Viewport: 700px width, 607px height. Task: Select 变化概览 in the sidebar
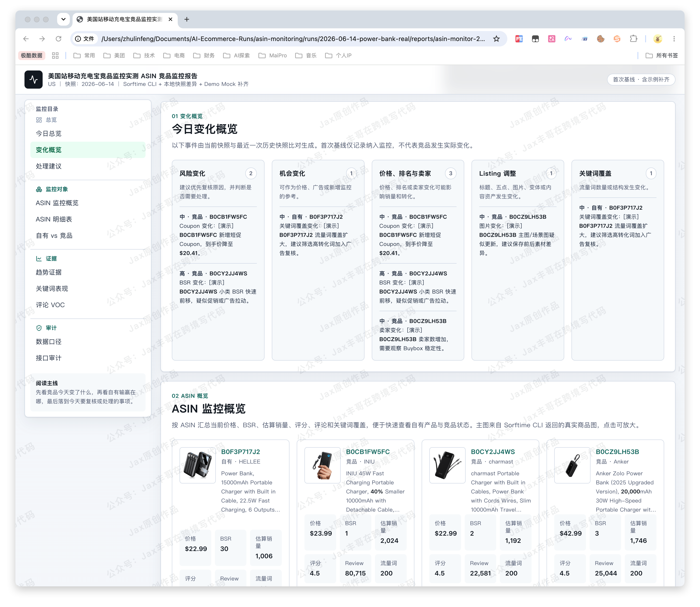[88, 150]
